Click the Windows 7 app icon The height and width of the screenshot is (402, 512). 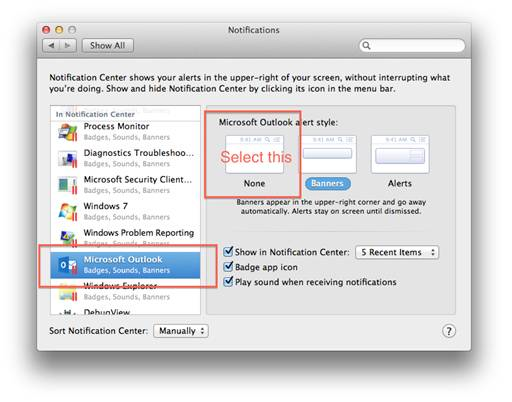68,212
